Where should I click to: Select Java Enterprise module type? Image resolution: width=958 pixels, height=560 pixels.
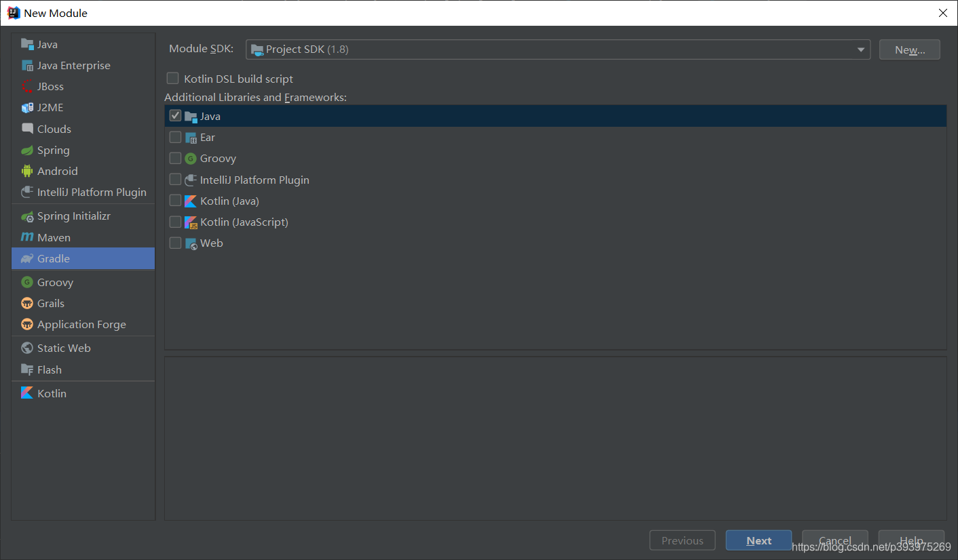pos(83,66)
